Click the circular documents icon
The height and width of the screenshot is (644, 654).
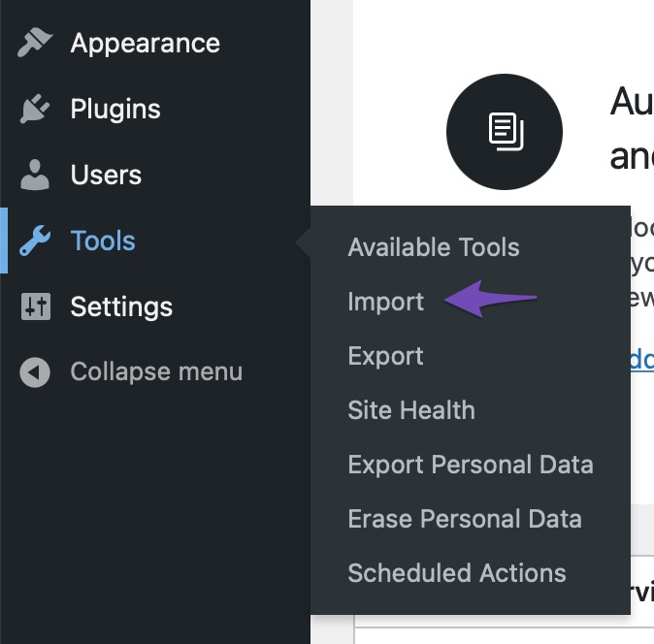(x=505, y=132)
